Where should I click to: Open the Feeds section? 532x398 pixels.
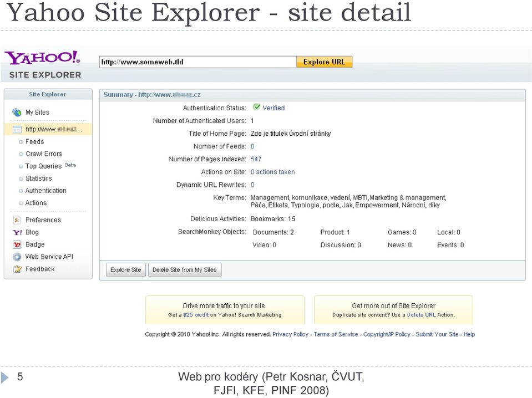34,142
